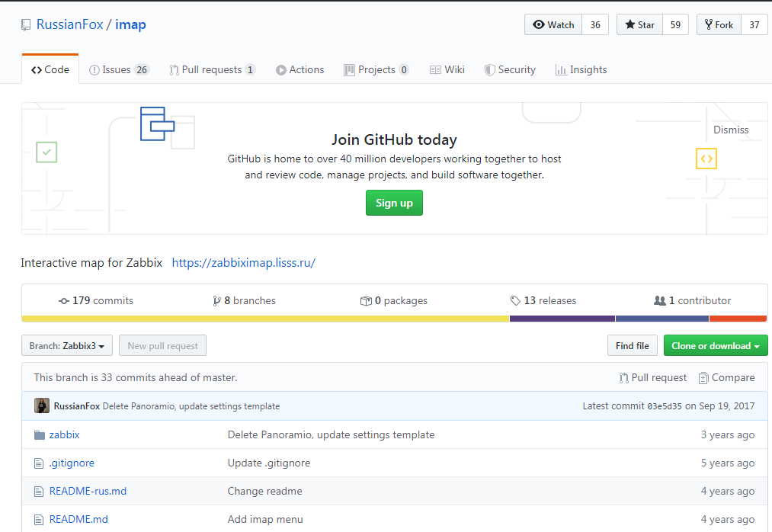This screenshot has height=532, width=772.
Task: View the 13 releases page
Action: pyautogui.click(x=543, y=300)
